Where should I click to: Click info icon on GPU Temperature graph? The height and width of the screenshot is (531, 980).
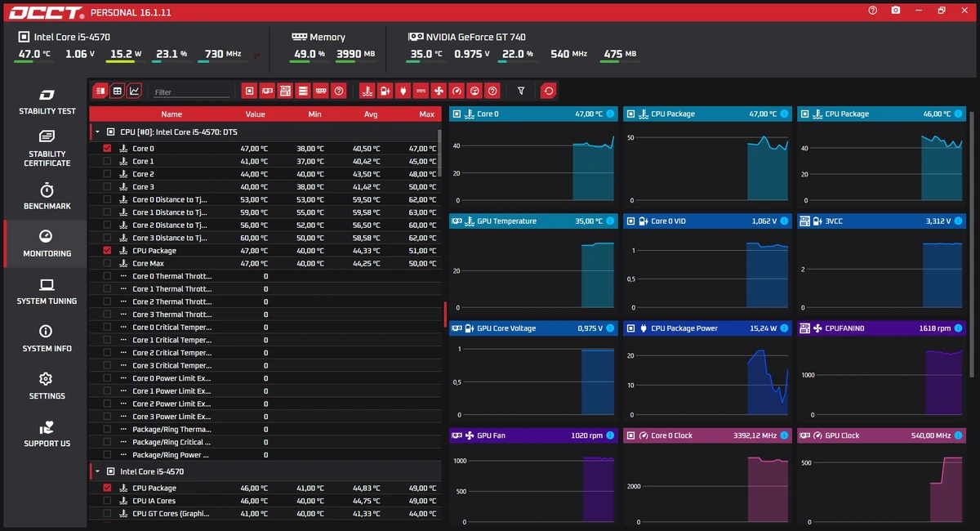[x=610, y=221]
